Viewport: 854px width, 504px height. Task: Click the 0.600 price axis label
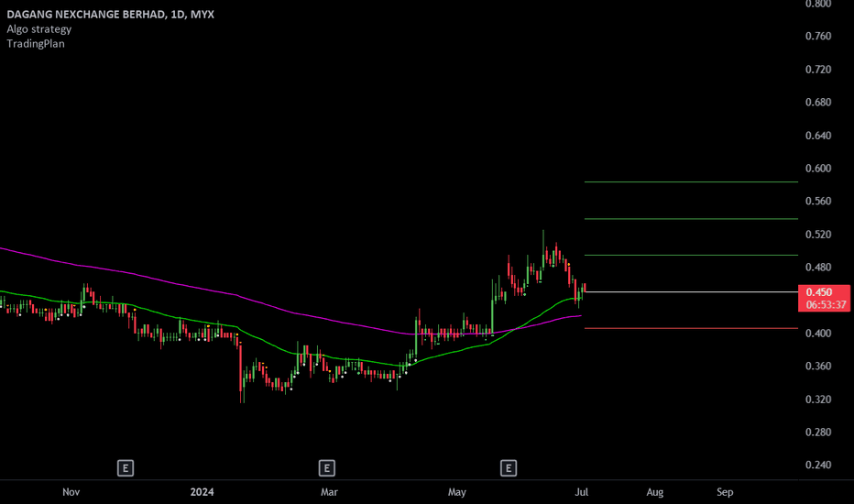click(x=818, y=168)
